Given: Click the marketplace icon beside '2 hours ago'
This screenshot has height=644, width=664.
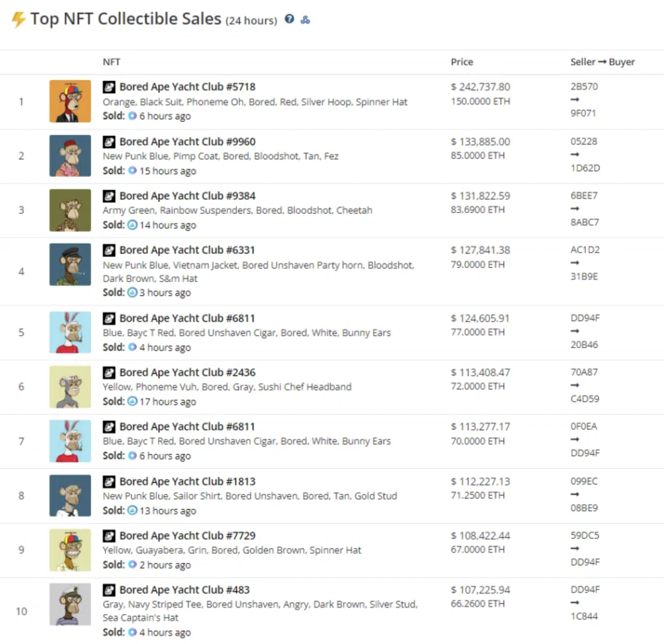Looking at the screenshot, I should pyautogui.click(x=132, y=565).
